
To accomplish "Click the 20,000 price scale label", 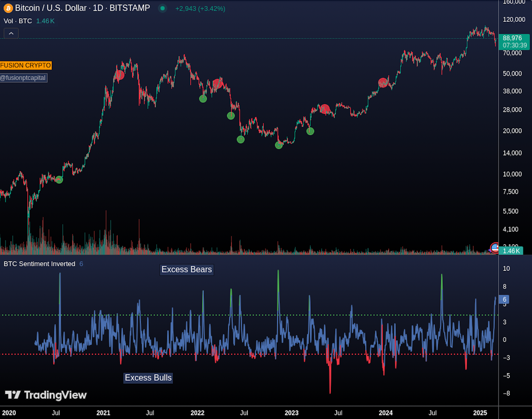I will point(512,131).
